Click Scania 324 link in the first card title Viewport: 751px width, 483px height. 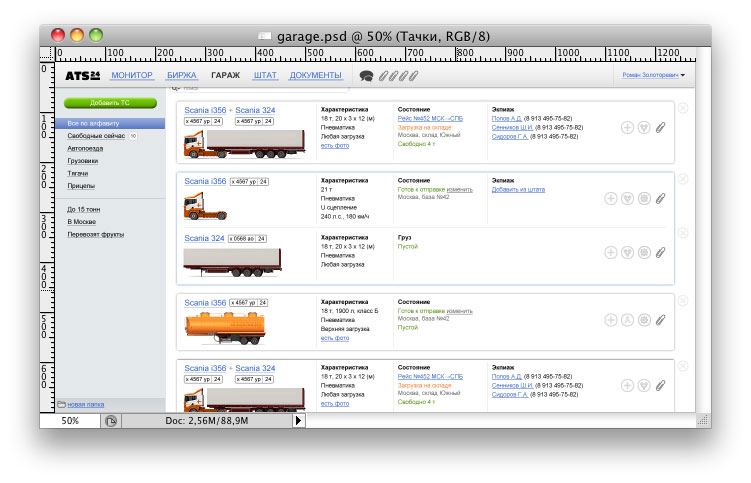[255, 110]
